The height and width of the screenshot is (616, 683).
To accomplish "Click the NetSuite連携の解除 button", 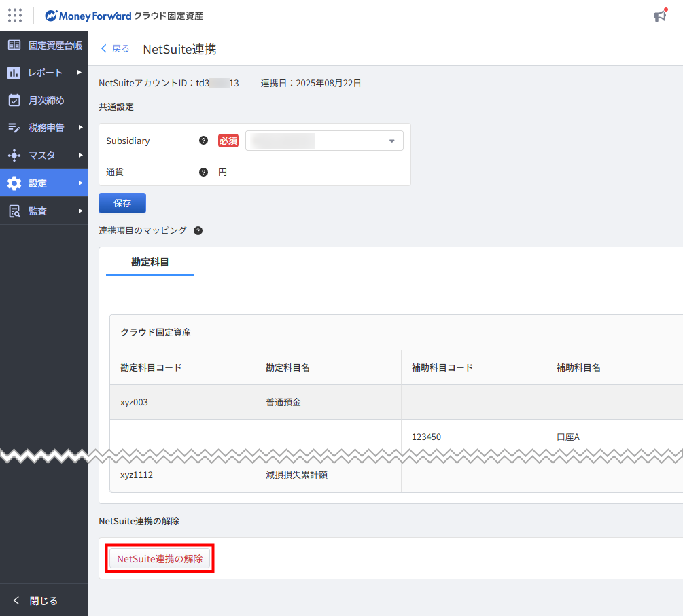I will (x=160, y=558).
